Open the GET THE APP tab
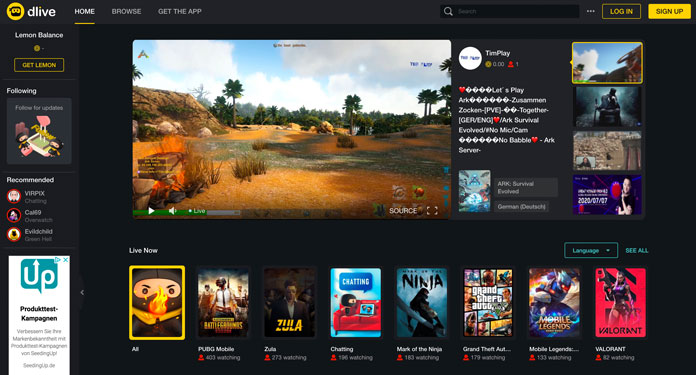The image size is (696, 375). coord(180,12)
